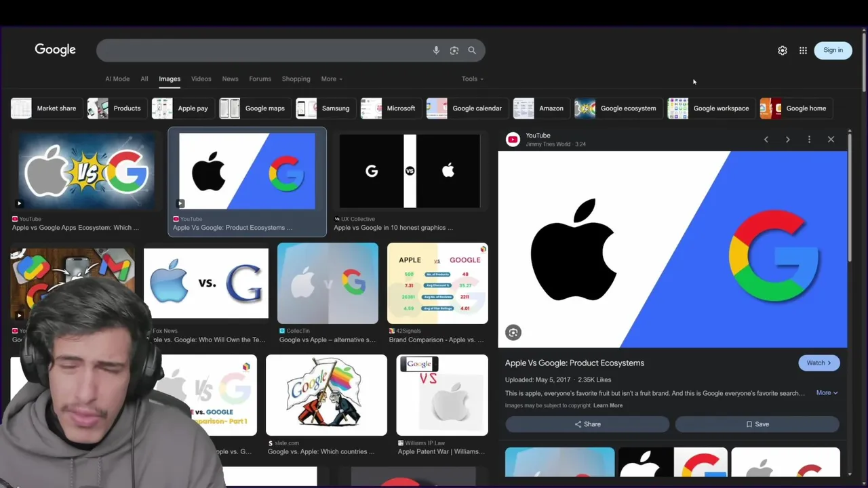Viewport: 868px width, 488px height.
Task: Show next image in preview panel
Action: [787, 140]
